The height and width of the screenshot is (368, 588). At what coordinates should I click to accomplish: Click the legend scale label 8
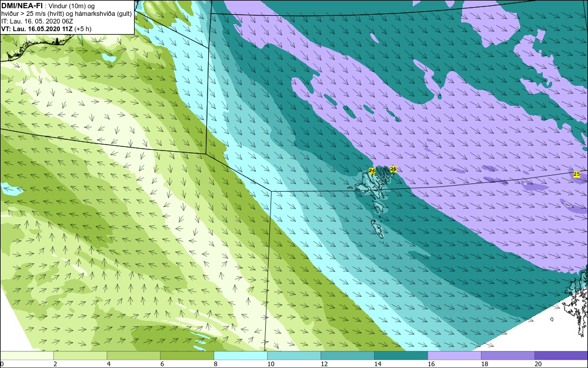[216, 364]
